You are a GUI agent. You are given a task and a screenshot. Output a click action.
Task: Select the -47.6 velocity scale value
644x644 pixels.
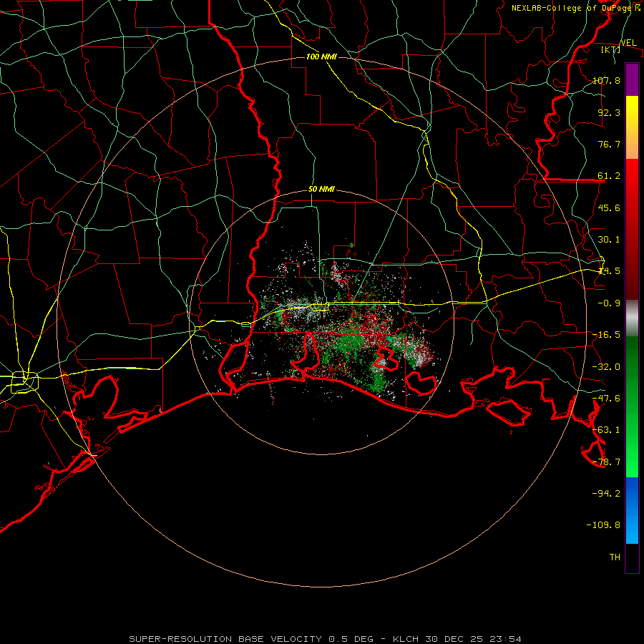click(x=607, y=398)
